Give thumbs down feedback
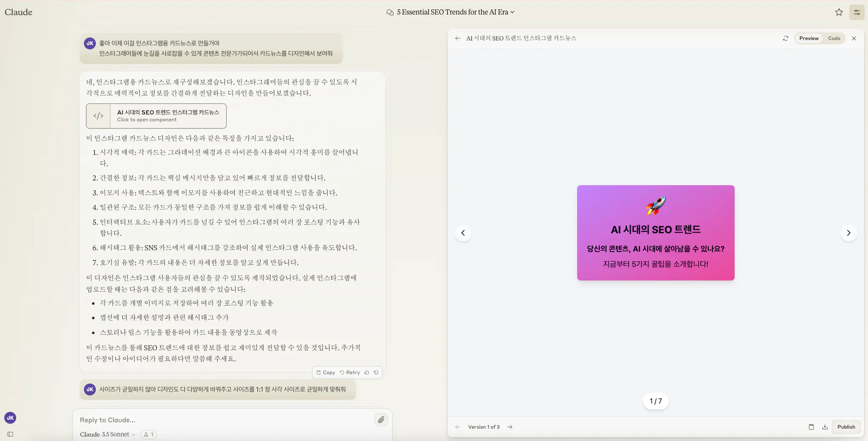 pyautogui.click(x=376, y=372)
